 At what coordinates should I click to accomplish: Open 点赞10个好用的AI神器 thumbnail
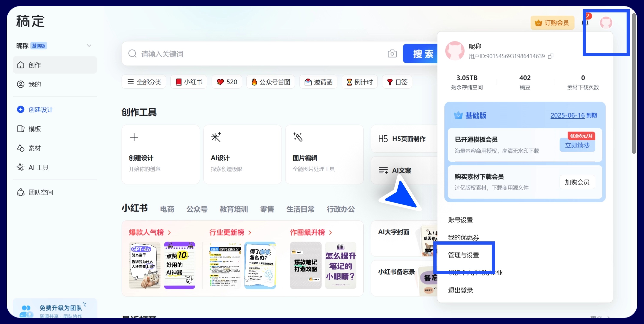coord(179,265)
